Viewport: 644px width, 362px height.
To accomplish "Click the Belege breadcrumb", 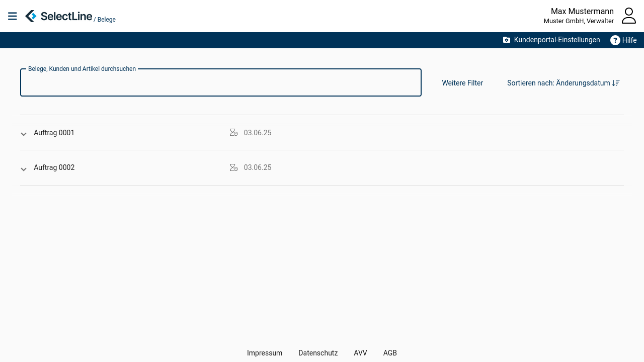I will click(106, 20).
